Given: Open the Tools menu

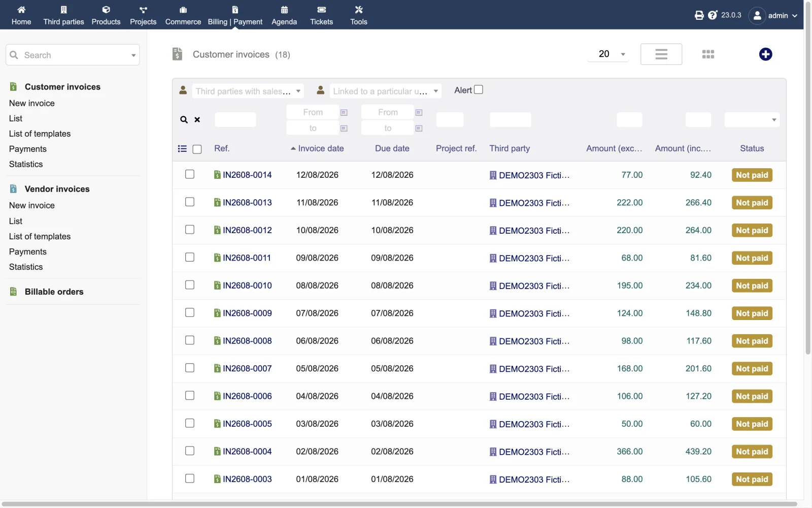Looking at the screenshot, I should coord(359,15).
